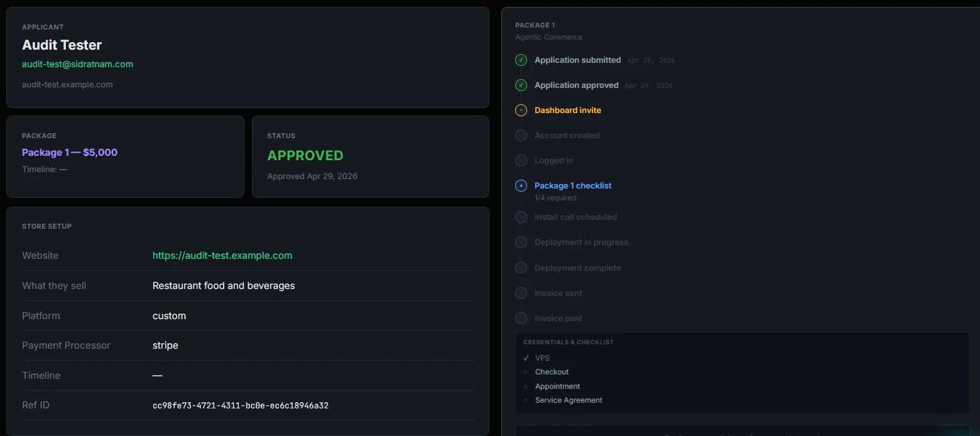Screen dimensions: 980x436
Task: Click the circle icon beside Invoice paid
Action: (x=521, y=319)
